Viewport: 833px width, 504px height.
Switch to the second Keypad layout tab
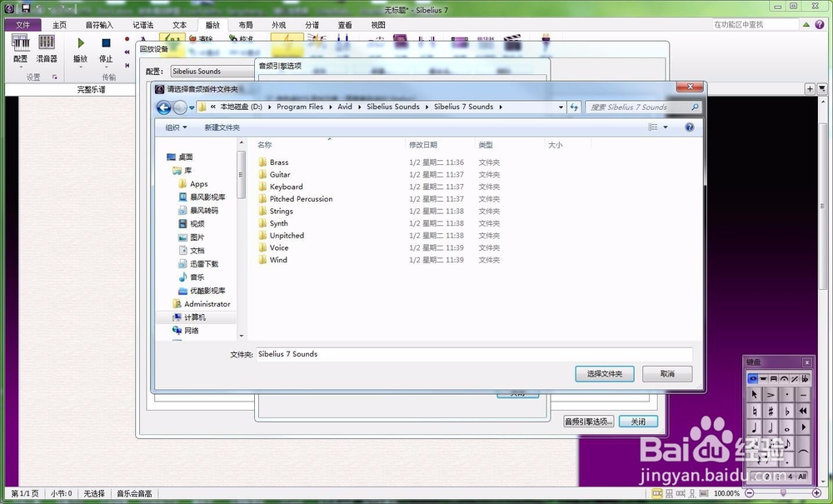(763, 379)
